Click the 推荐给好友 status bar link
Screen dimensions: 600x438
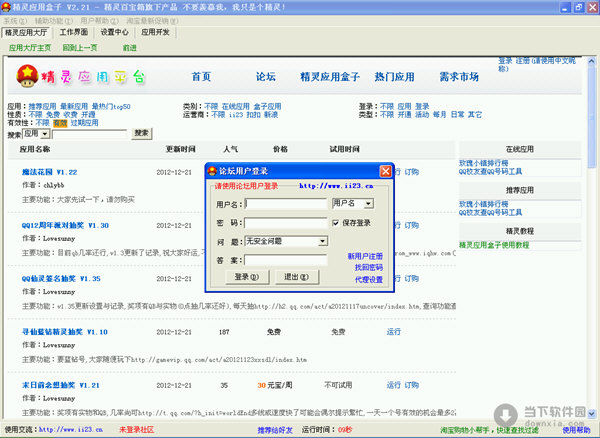tap(275, 430)
